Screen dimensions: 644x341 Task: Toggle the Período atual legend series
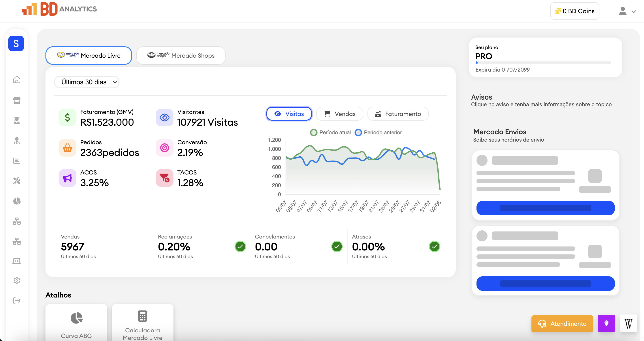click(x=331, y=132)
